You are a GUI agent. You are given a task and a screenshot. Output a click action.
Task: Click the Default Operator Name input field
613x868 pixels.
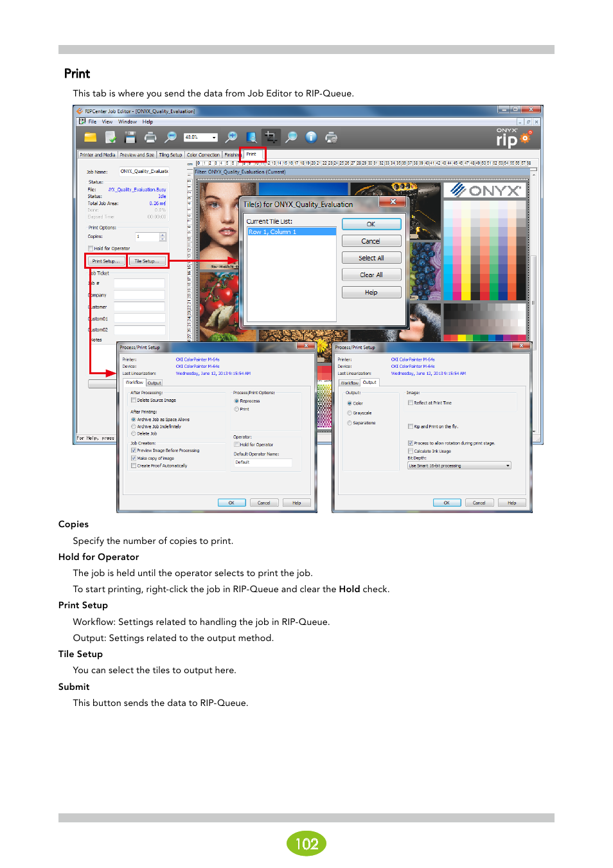pyautogui.click(x=263, y=462)
